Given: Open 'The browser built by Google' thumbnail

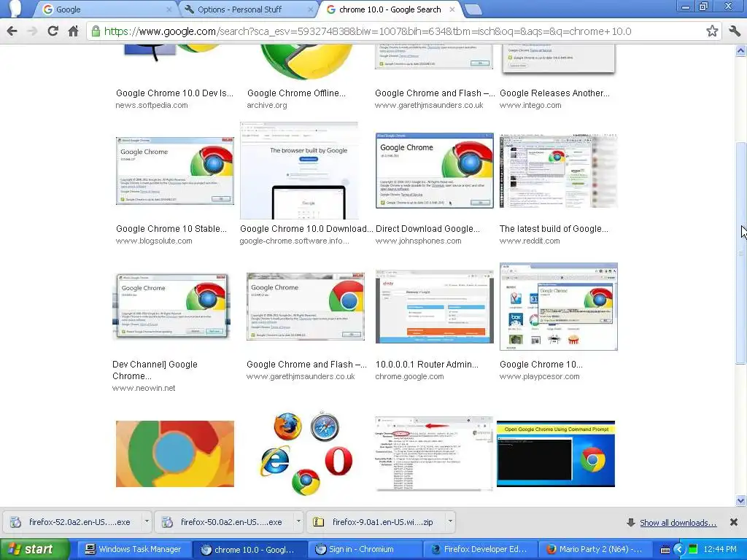Looking at the screenshot, I should pyautogui.click(x=299, y=171).
